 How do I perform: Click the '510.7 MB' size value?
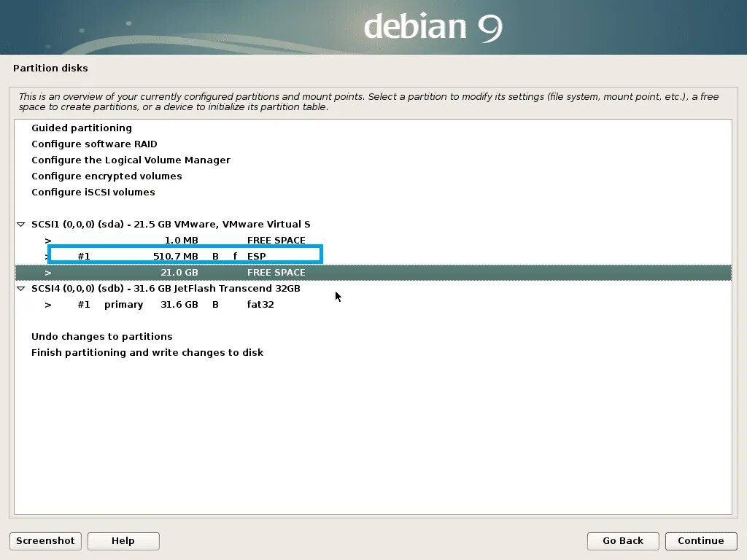176,257
